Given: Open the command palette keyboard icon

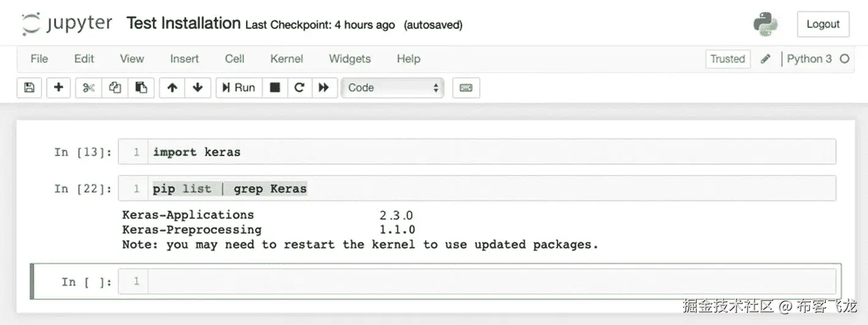Looking at the screenshot, I should [x=466, y=88].
